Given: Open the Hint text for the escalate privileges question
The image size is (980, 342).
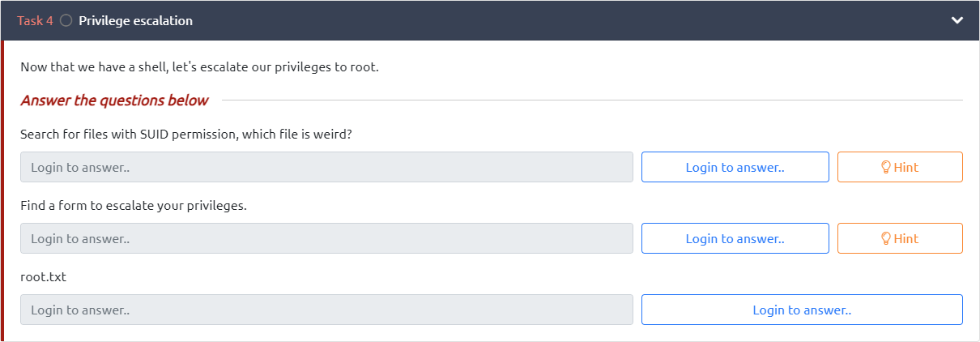Looking at the screenshot, I should 906,238.
